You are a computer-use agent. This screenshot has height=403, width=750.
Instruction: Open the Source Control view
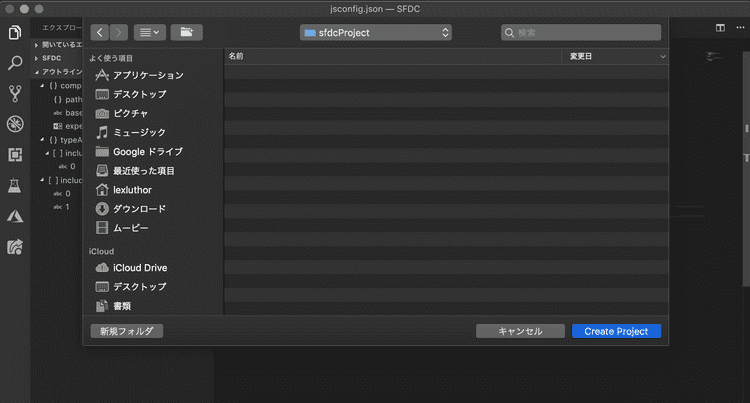[15, 94]
